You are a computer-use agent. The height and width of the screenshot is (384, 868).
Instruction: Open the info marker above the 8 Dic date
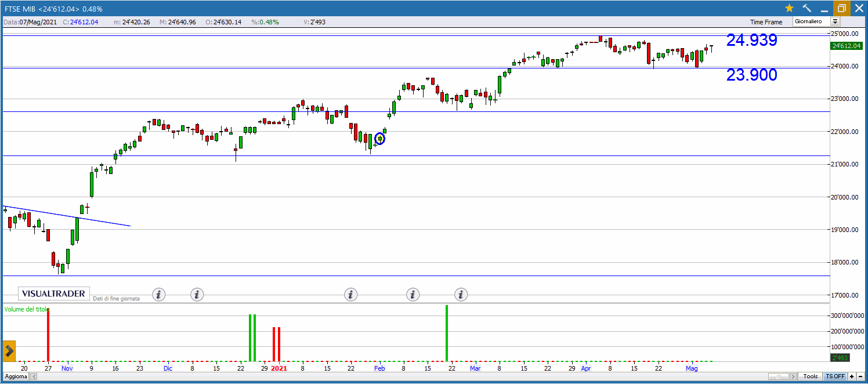[x=197, y=295]
